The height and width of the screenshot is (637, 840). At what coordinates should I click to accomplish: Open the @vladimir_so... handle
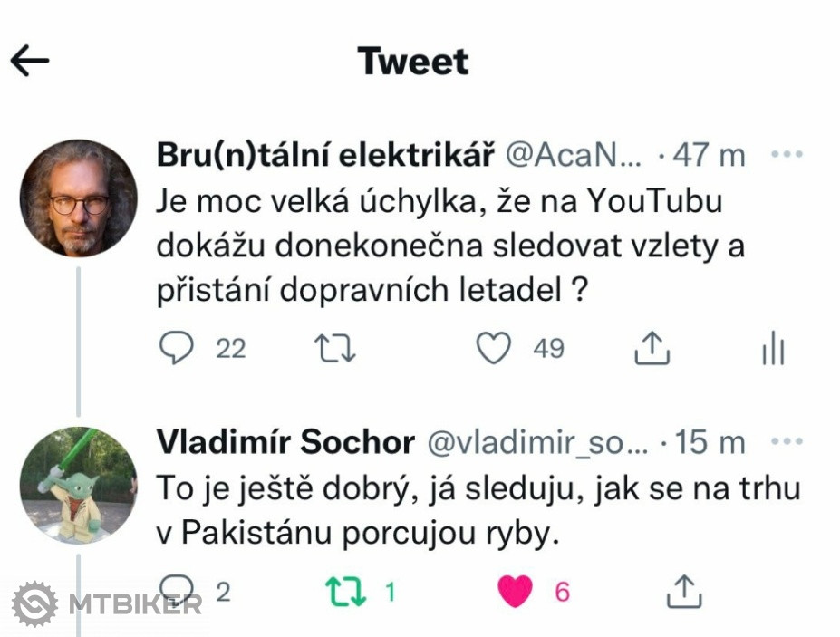point(537,442)
